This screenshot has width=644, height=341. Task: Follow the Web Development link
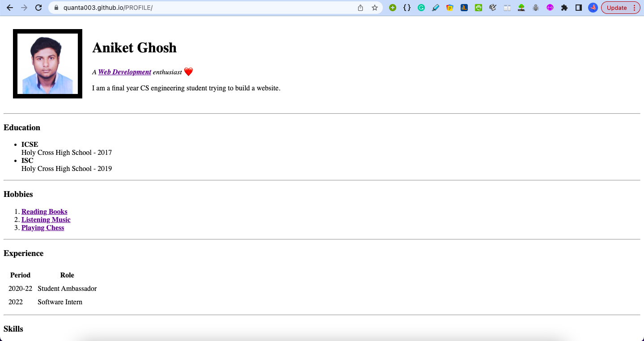click(124, 72)
